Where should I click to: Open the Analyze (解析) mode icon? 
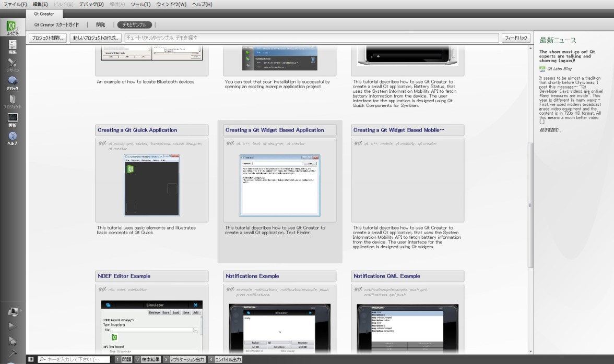coord(12,119)
